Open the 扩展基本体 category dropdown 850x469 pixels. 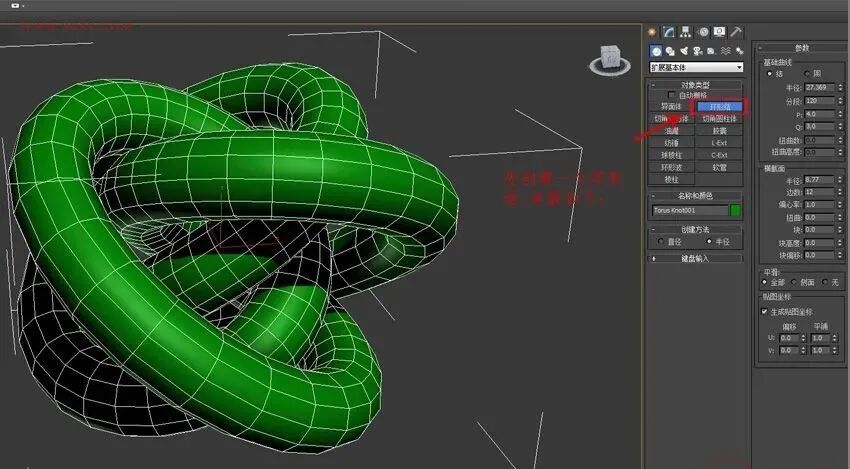pos(696,67)
